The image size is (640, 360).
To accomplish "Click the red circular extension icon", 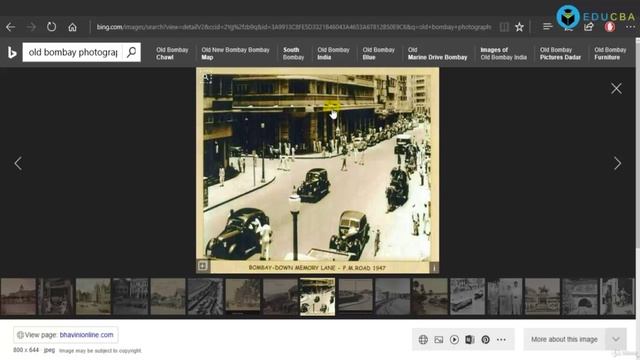I will [610, 27].
